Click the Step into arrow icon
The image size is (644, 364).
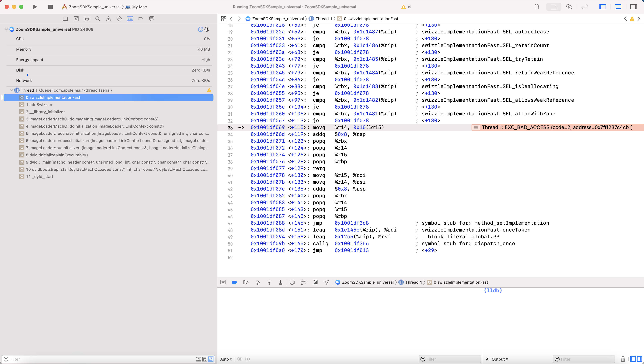[269, 282]
